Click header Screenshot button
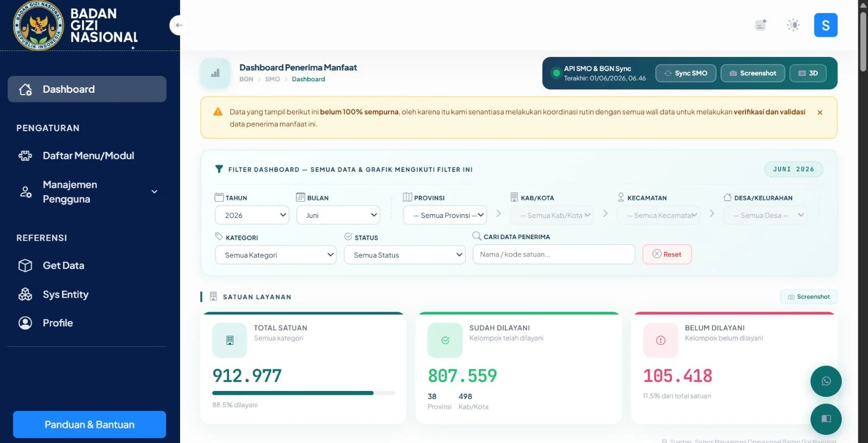The height and width of the screenshot is (443, 868). (x=752, y=73)
